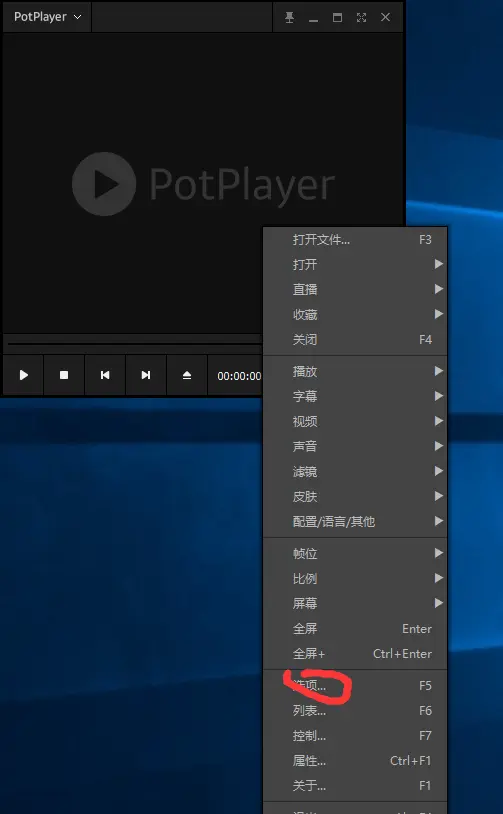Viewport: 503px width, 814px height.
Task: Close the PotPlayer window
Action: 385,17
